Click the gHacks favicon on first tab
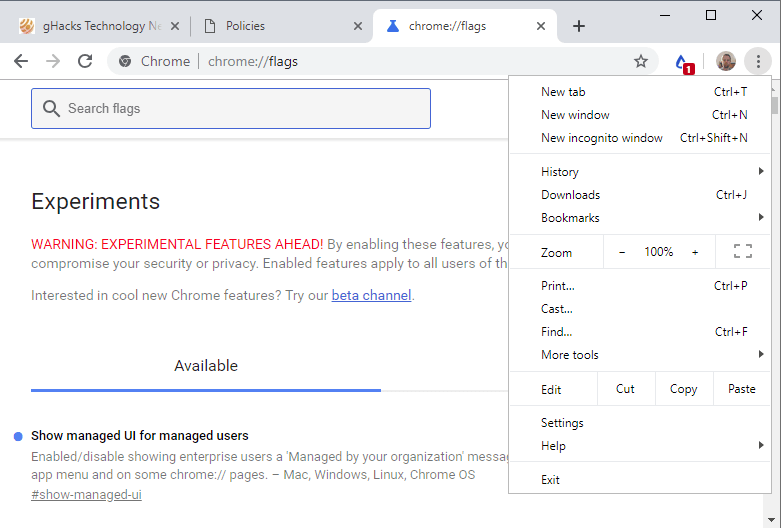Screen dimensions: 781x528 click(26, 26)
